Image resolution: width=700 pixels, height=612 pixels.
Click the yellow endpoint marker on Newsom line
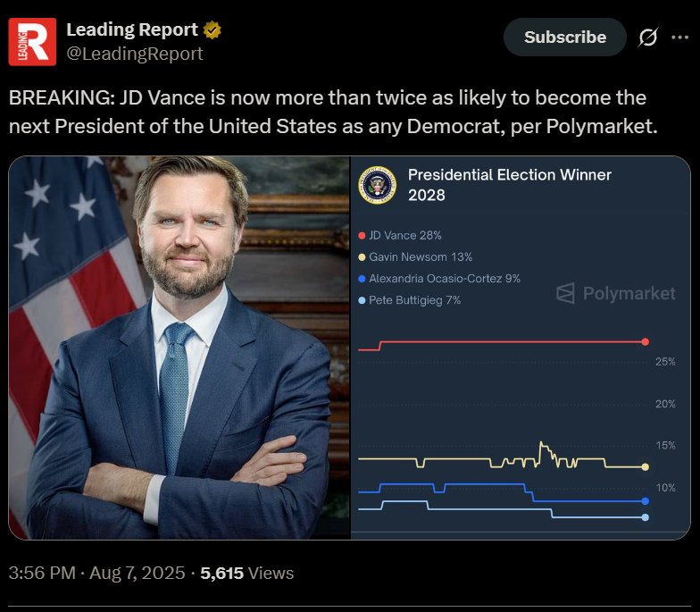pos(645,466)
